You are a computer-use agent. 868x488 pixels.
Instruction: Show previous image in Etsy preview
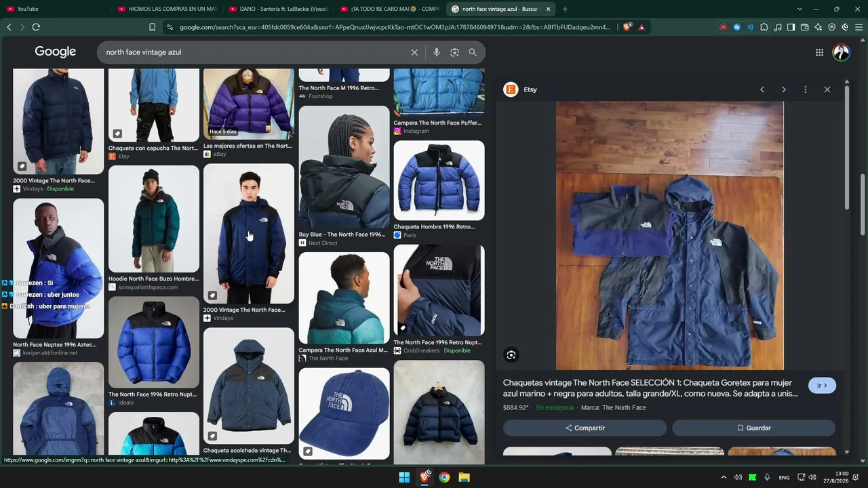pyautogui.click(x=762, y=89)
